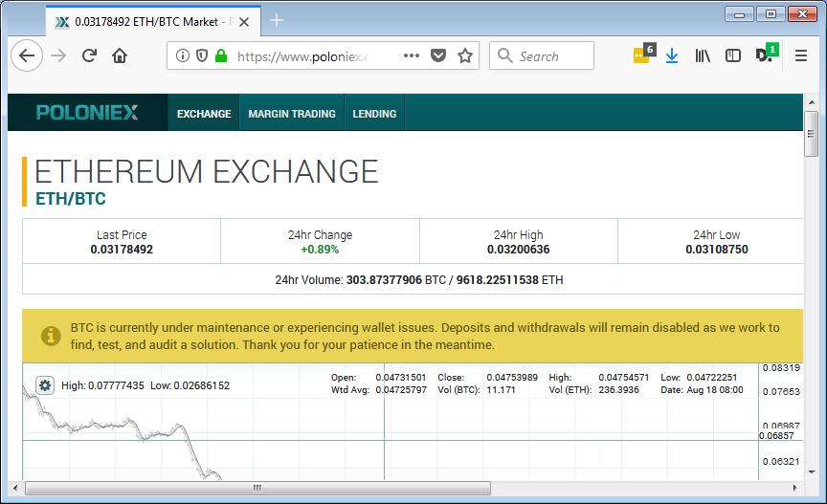Click the chart Close value 0.04753989
Screen dimensions: 827x504
(x=512, y=378)
